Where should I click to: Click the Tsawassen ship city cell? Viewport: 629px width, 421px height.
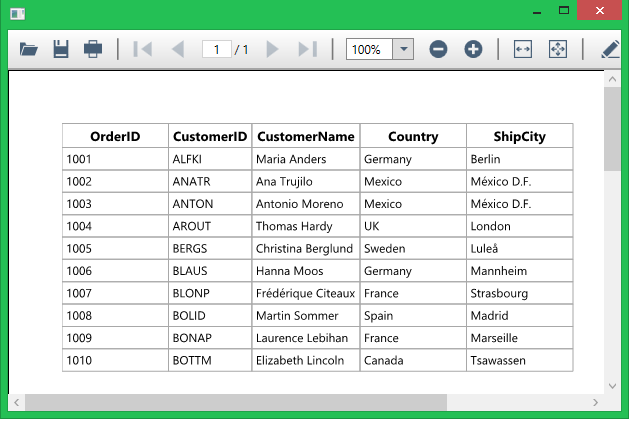[x=519, y=360]
